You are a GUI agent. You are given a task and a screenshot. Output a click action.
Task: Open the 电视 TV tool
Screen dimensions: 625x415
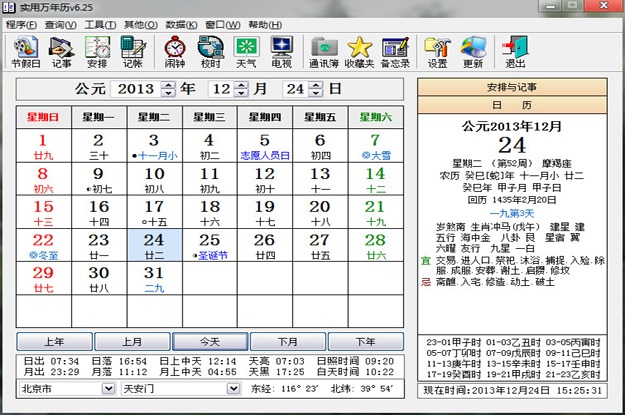click(x=281, y=52)
